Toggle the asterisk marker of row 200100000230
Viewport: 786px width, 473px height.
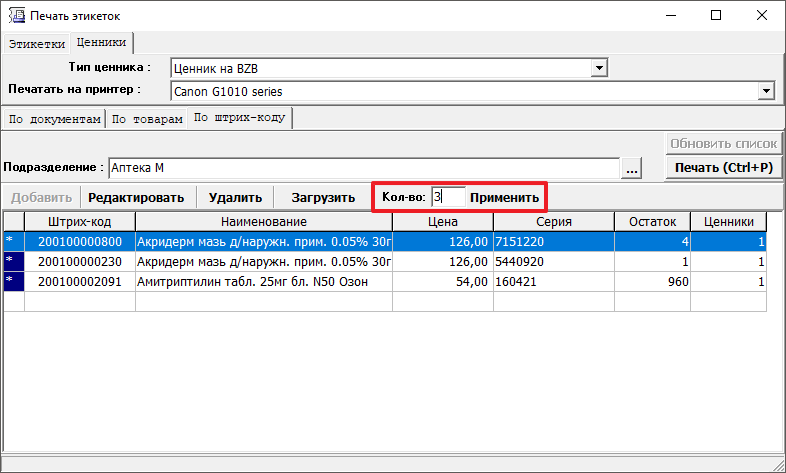(x=12, y=262)
